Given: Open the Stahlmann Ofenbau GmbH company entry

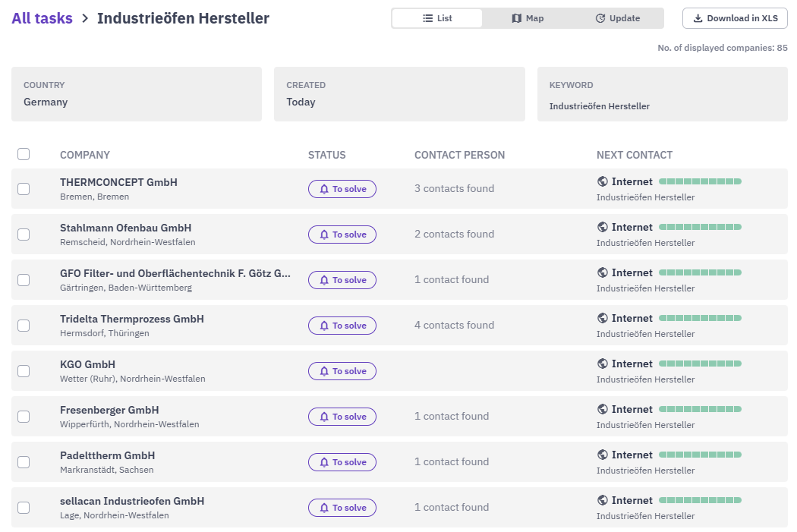Looking at the screenshot, I should 125,228.
